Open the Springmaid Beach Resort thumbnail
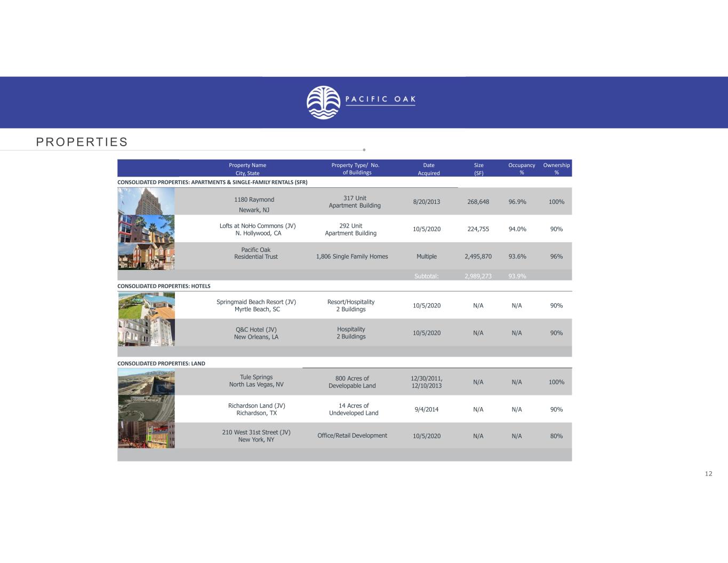Image resolution: width=728 pixels, height=563 pixels. tap(146, 305)
